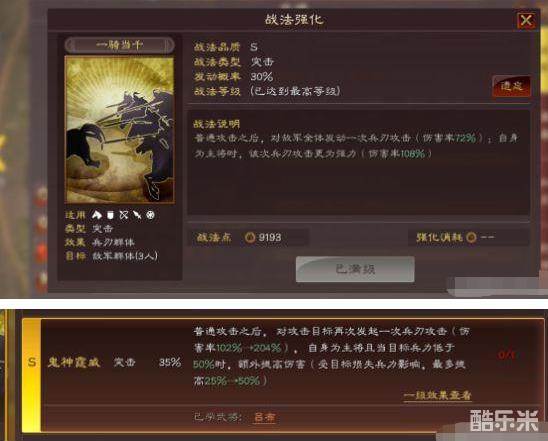Open the 吕布 general link
Image resolution: width=548 pixels, height=441 pixels.
coord(265,417)
